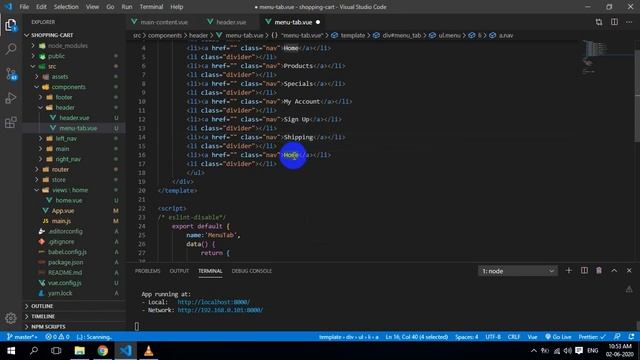The image size is (640, 360).
Task: Open the Help menu
Action: click(x=177, y=7)
